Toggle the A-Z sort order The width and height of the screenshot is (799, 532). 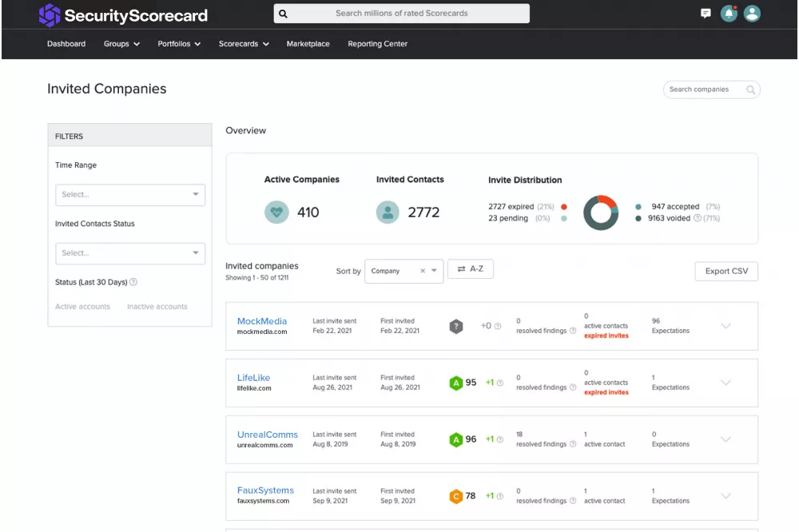click(x=471, y=268)
